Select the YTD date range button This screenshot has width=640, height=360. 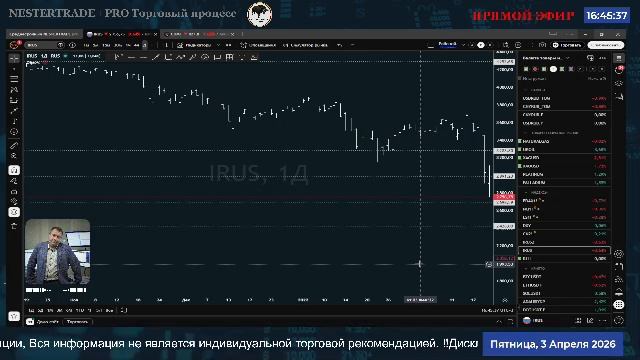click(x=80, y=311)
